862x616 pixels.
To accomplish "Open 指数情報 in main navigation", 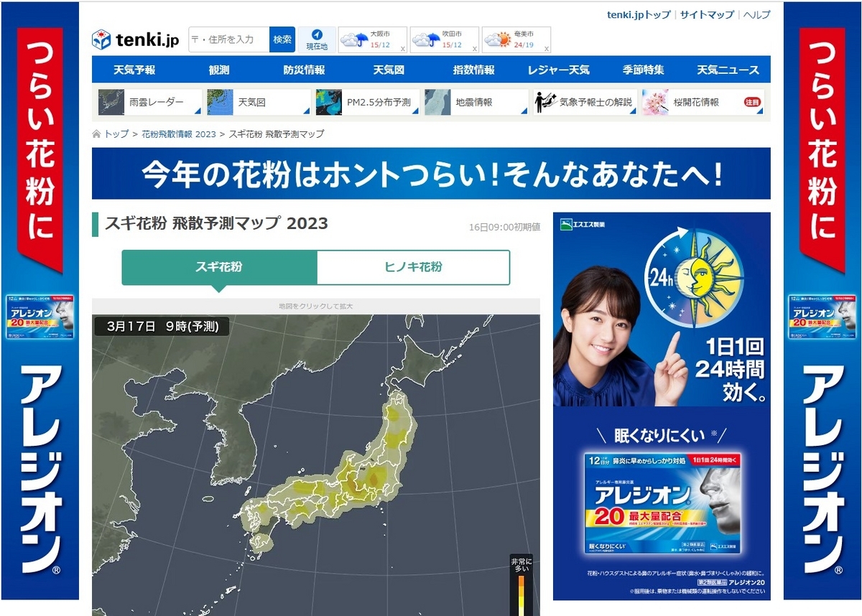I will (473, 70).
